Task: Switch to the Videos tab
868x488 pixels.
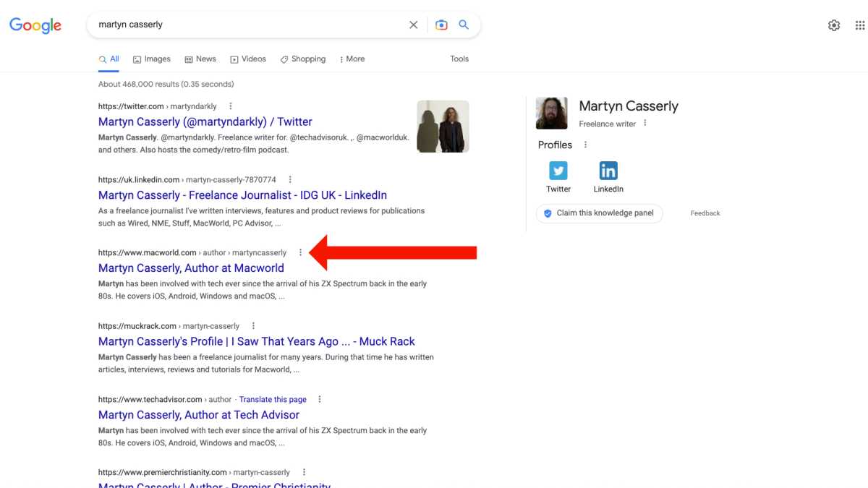Action: pyautogui.click(x=248, y=59)
